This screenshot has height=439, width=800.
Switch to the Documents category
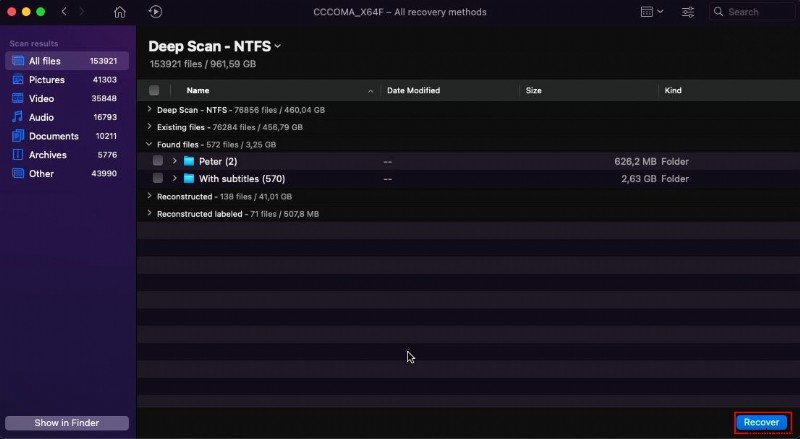click(53, 136)
